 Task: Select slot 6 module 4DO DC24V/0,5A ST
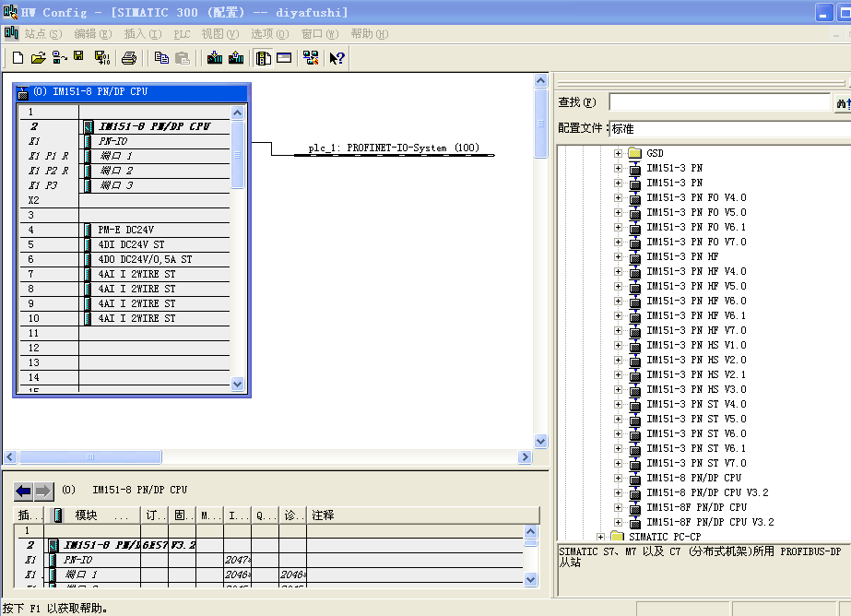click(145, 259)
